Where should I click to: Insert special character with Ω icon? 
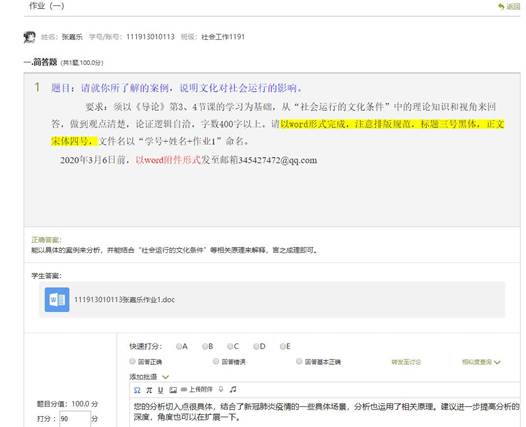(x=137, y=390)
